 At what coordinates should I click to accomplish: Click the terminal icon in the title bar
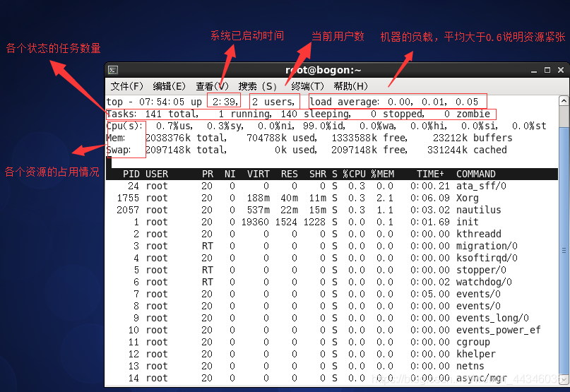(x=113, y=70)
